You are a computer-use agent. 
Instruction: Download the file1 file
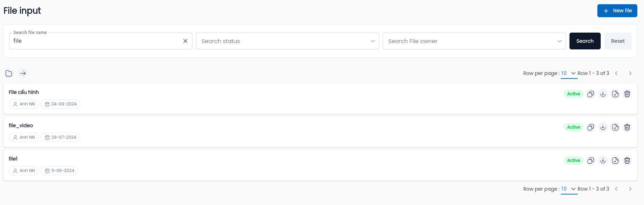point(603,160)
